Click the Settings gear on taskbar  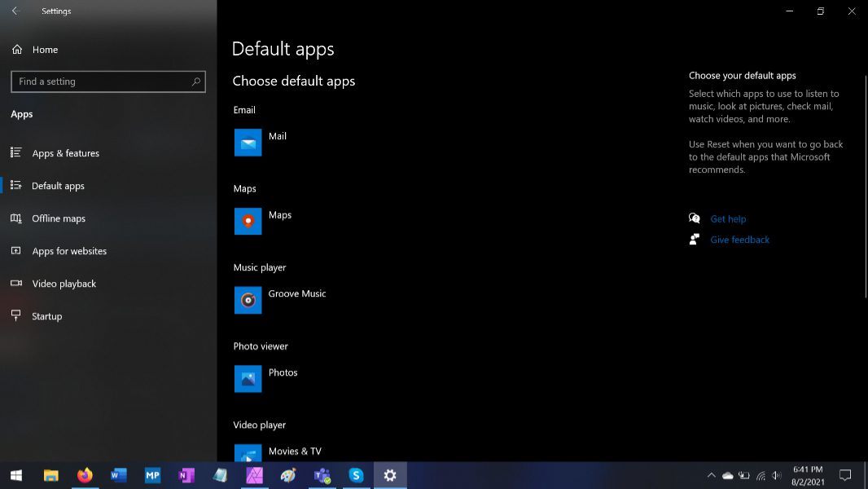390,475
